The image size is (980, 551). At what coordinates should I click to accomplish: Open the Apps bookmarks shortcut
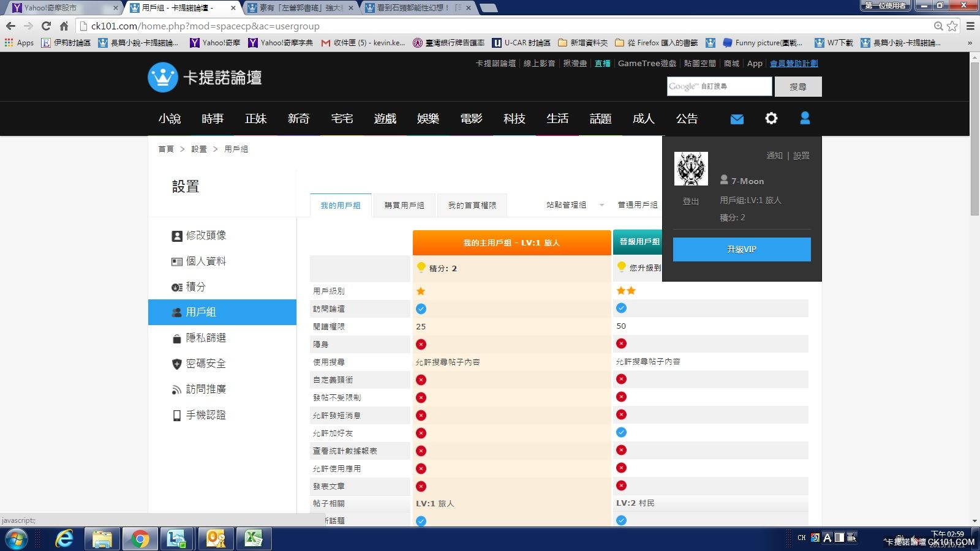point(19,43)
